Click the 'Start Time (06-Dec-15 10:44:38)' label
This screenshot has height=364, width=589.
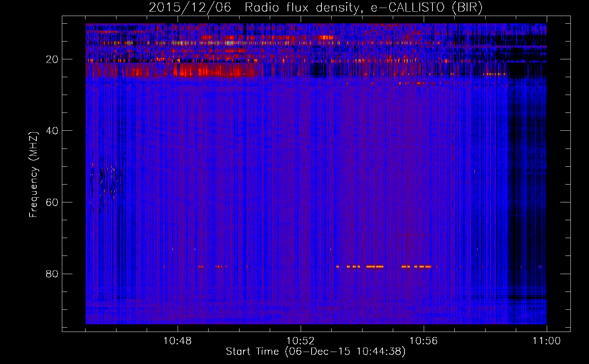316,352
